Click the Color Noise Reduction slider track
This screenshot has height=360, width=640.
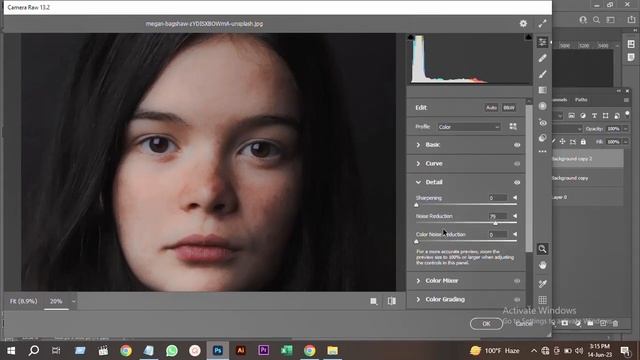467,241
